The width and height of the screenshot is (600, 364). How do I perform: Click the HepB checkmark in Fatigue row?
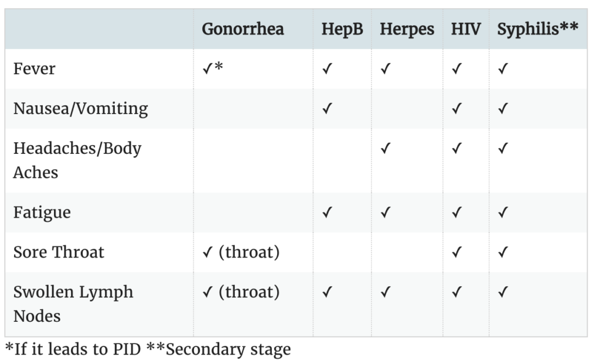click(x=327, y=212)
